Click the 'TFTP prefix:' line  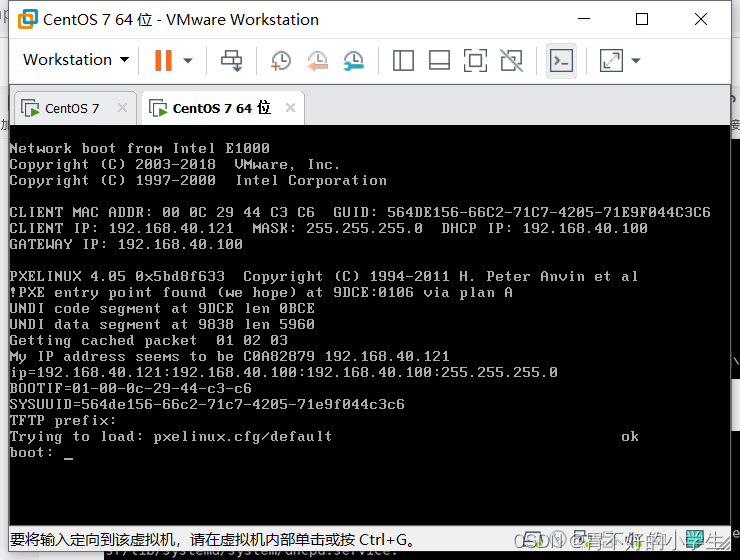[63, 420]
